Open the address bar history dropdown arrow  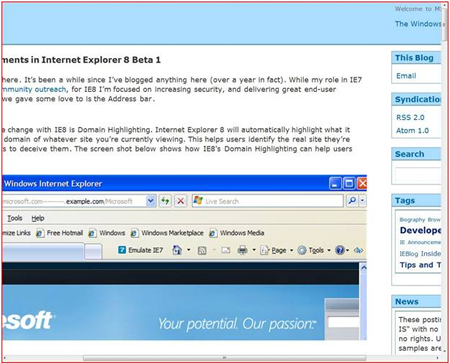click(x=151, y=201)
